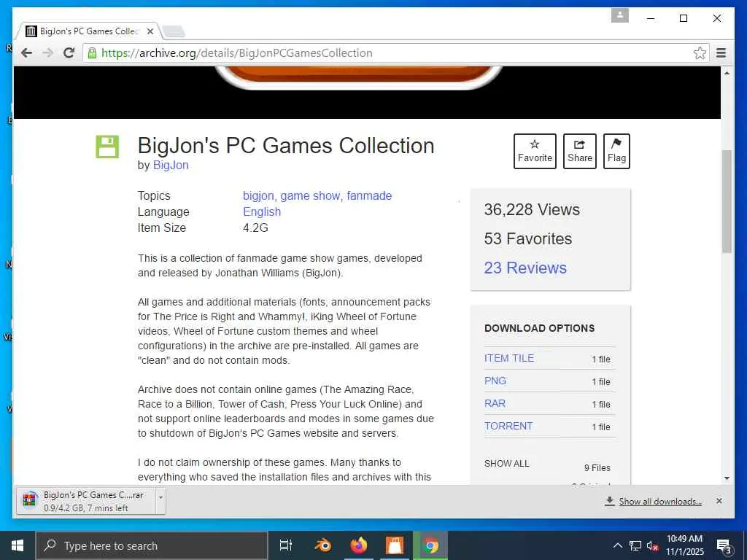
Task: Open the Chrome hamburger menu
Action: [x=721, y=52]
